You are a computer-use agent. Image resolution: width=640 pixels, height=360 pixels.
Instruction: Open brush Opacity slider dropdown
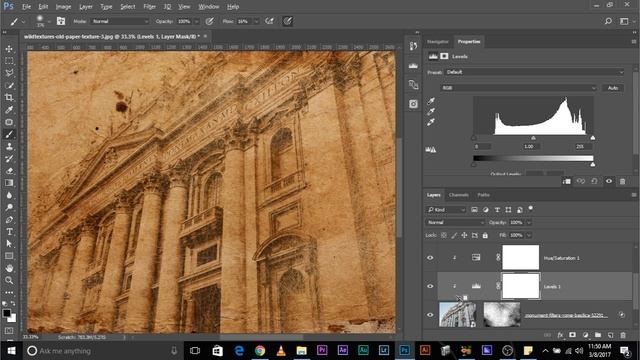pyautogui.click(x=196, y=21)
